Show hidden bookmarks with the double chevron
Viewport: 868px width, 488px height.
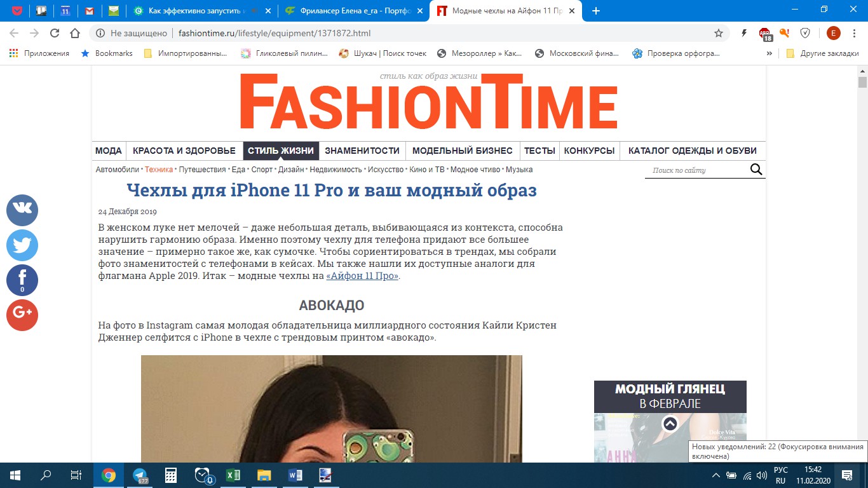click(770, 53)
